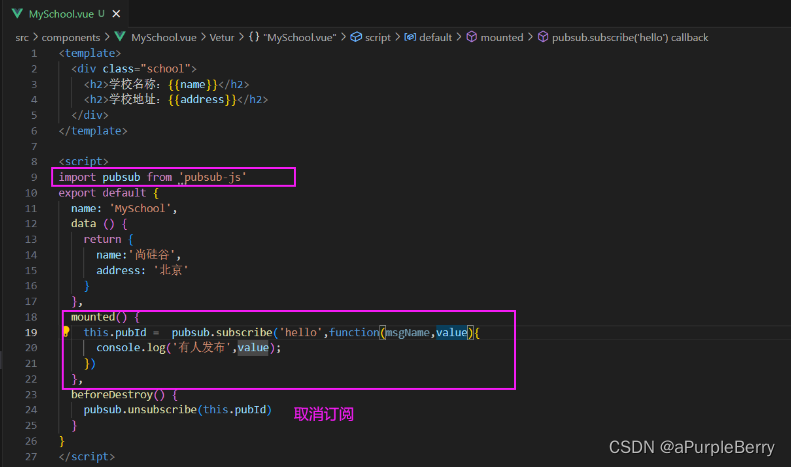This screenshot has width=791, height=467.
Task: Click class="school" attribute on line 2
Action: [x=146, y=69]
